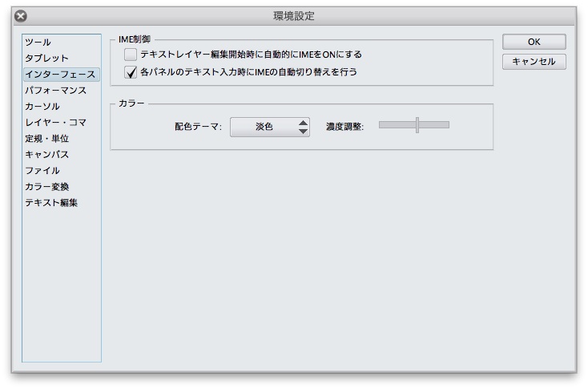This screenshot has width=588, height=389.
Task: Close the 環境設定 dialog with the X icon
Action: (x=21, y=16)
